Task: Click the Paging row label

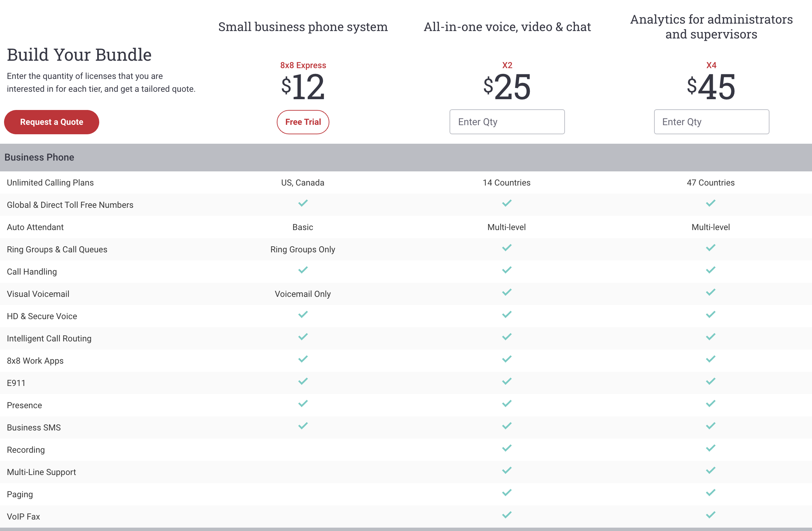Action: point(20,495)
